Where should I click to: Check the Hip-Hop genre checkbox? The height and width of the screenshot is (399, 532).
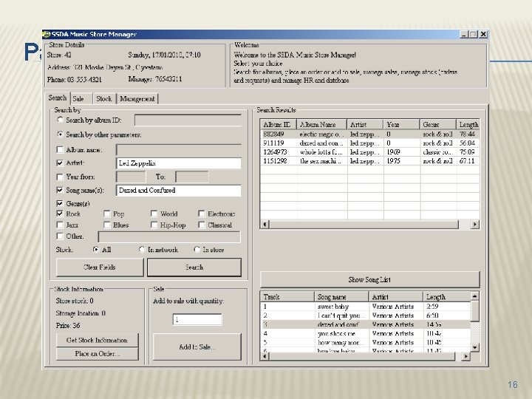pyautogui.click(x=154, y=225)
